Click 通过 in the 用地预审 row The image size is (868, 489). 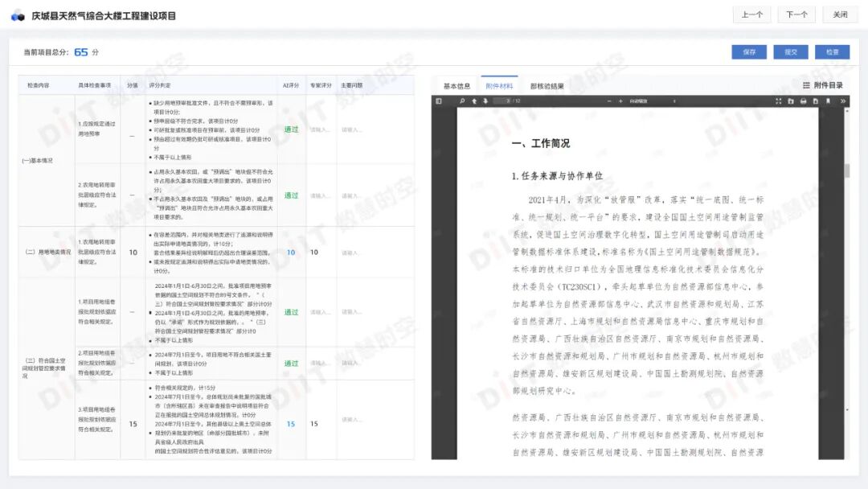tap(291, 129)
